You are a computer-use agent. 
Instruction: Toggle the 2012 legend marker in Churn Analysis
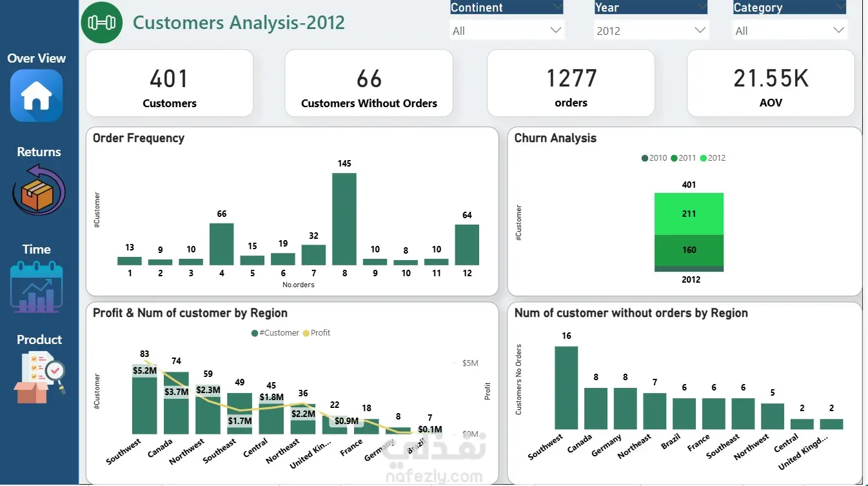(x=703, y=158)
